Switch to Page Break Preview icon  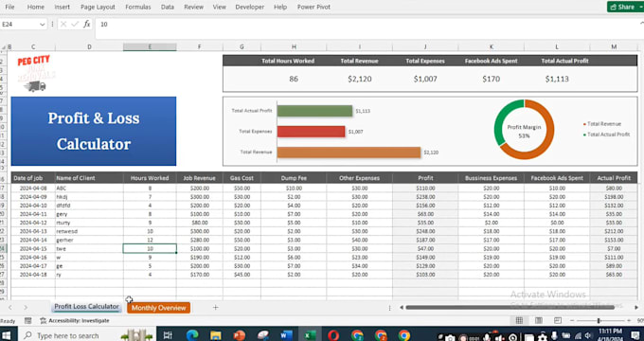click(557, 320)
